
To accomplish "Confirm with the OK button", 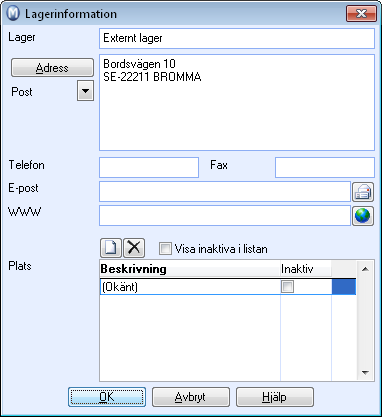I will (107, 397).
